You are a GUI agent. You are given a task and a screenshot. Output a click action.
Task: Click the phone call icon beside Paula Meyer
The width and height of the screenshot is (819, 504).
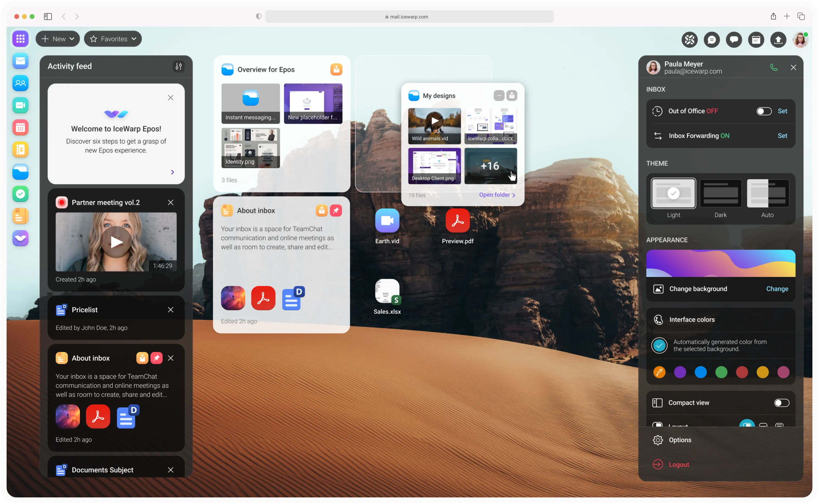click(774, 67)
